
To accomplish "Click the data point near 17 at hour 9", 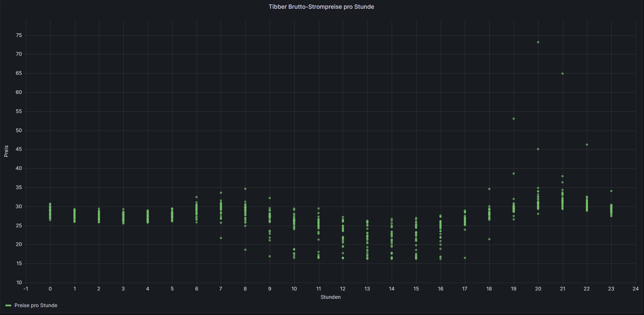I will 270,256.
